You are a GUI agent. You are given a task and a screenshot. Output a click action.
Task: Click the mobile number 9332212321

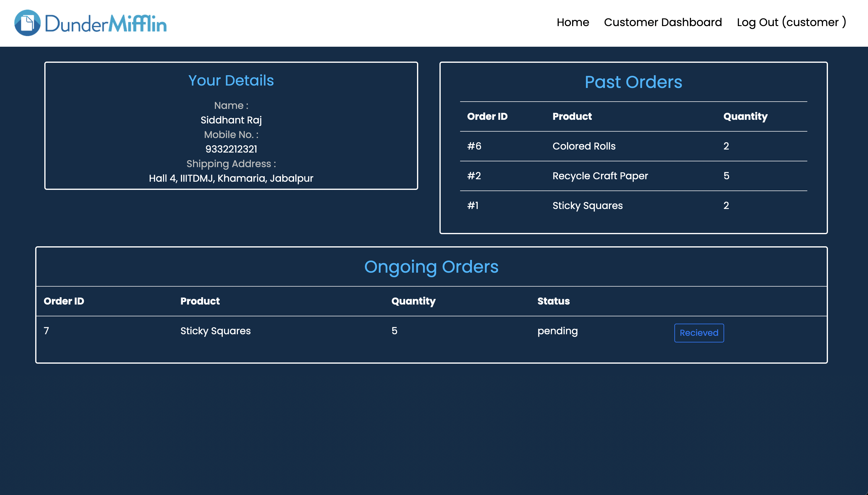tap(231, 149)
